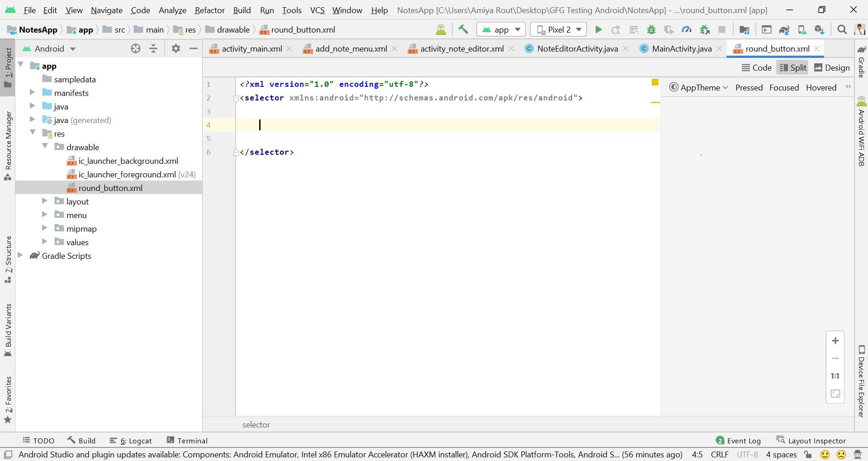Open ic_launcher_background.xml in project tree
The height and width of the screenshot is (461, 868).
click(x=128, y=161)
